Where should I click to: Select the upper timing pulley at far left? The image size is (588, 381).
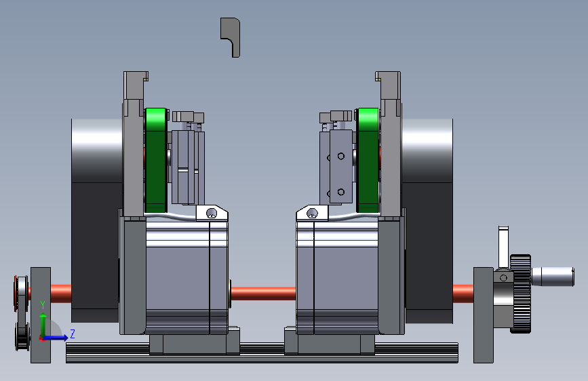(21, 294)
